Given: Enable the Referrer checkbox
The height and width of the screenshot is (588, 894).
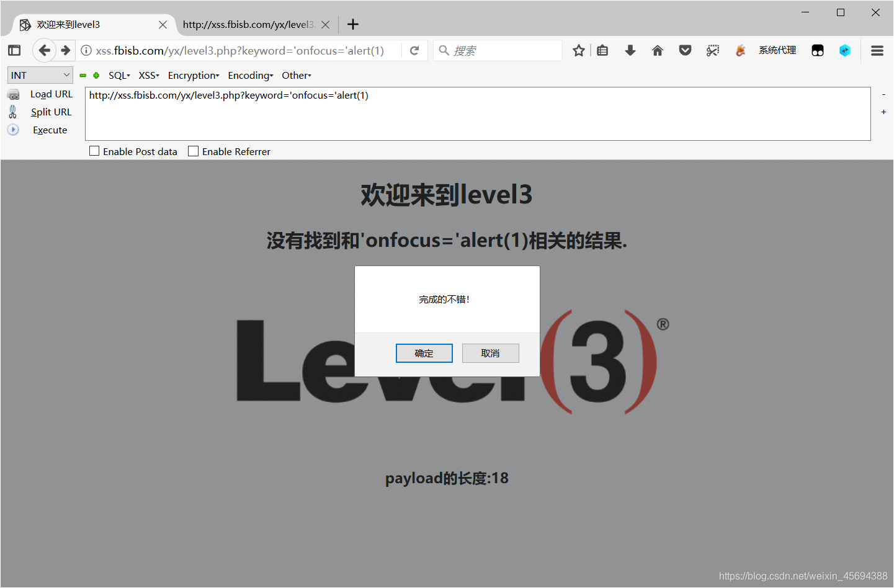Looking at the screenshot, I should (194, 151).
